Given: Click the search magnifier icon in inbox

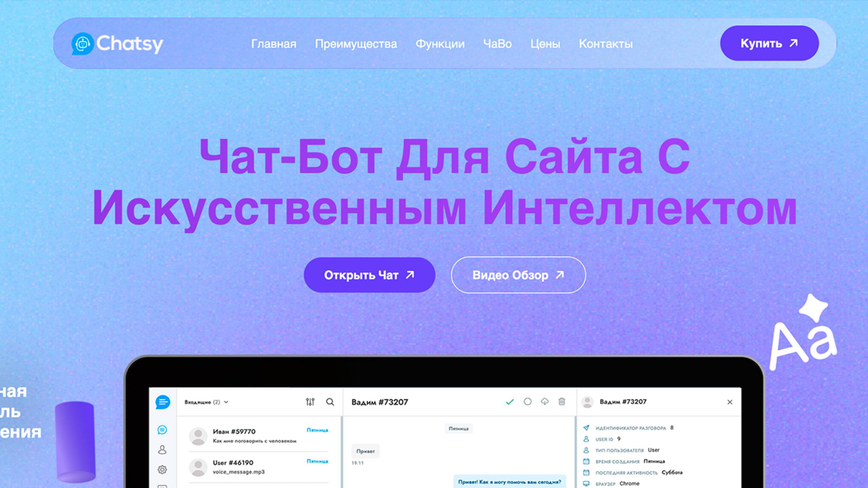Looking at the screenshot, I should pyautogui.click(x=330, y=402).
